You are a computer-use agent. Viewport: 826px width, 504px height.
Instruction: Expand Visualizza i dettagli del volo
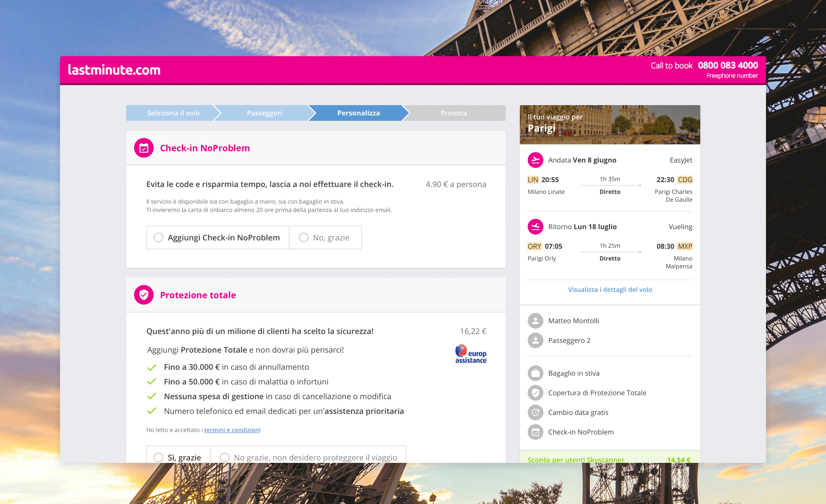click(610, 289)
